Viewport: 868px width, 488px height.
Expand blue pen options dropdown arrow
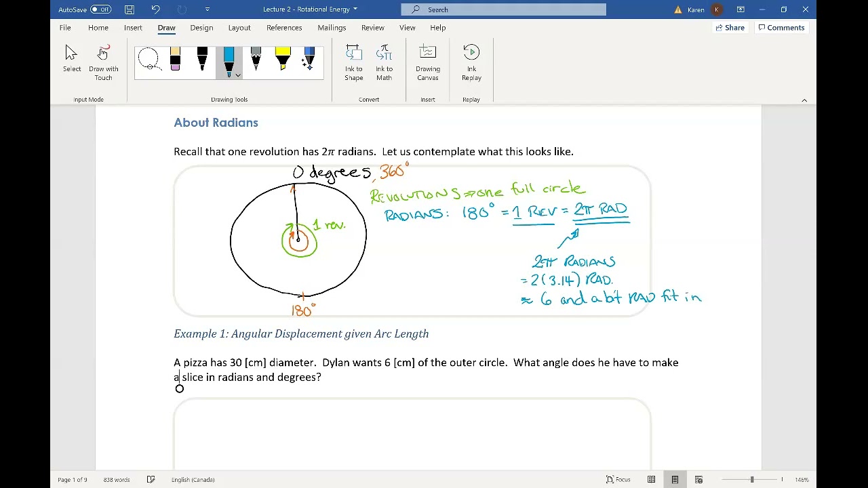tap(237, 75)
